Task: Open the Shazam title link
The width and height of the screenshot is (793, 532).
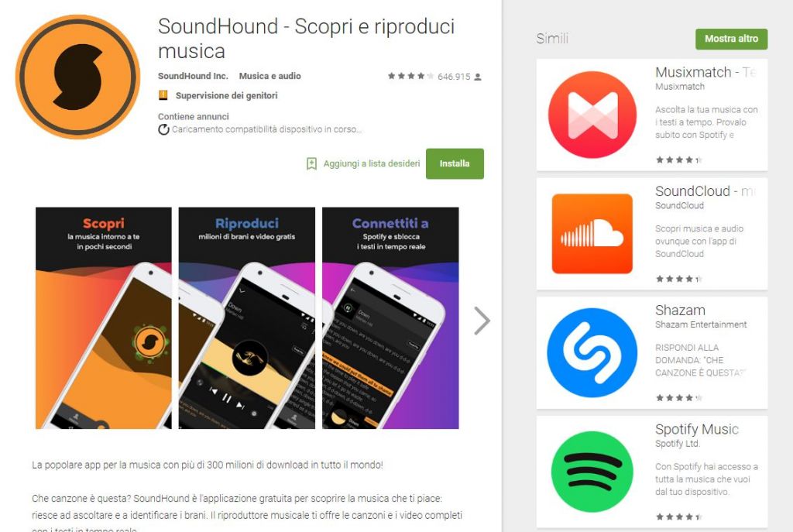Action: click(680, 310)
